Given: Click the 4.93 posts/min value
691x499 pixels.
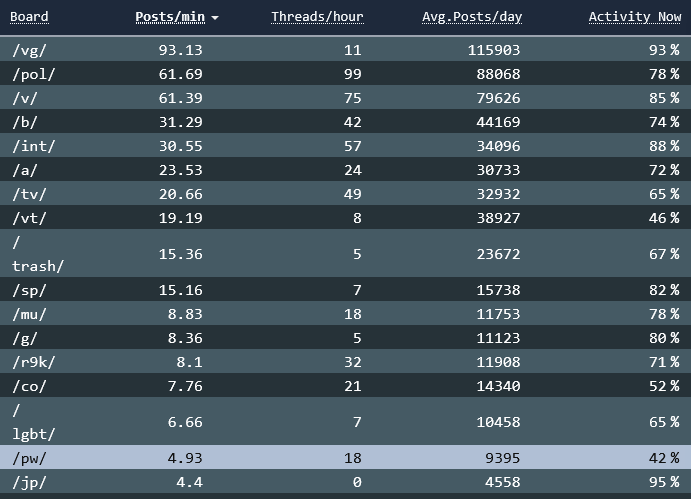Looking at the screenshot, I should click(185, 458).
